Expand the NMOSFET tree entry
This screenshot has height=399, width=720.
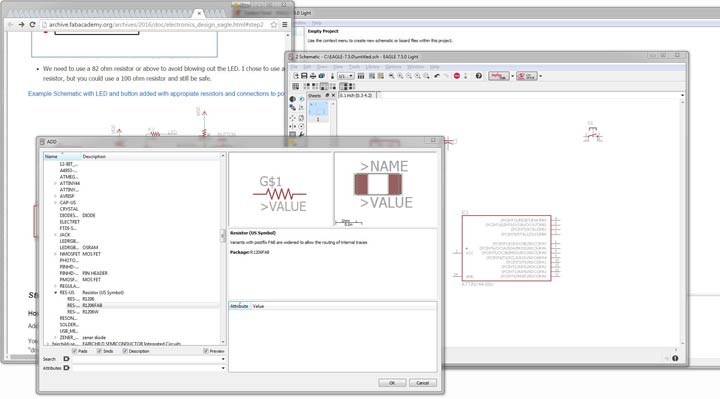click(x=56, y=254)
